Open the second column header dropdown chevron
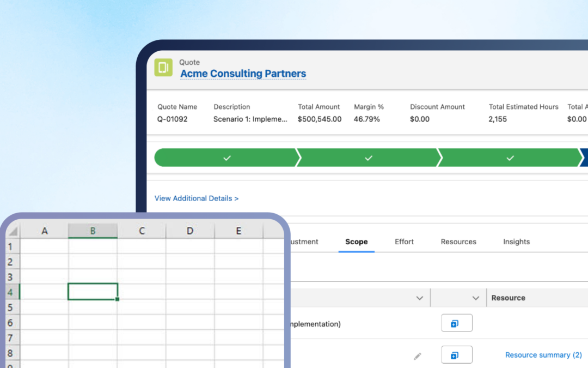The height and width of the screenshot is (368, 588). click(475, 298)
